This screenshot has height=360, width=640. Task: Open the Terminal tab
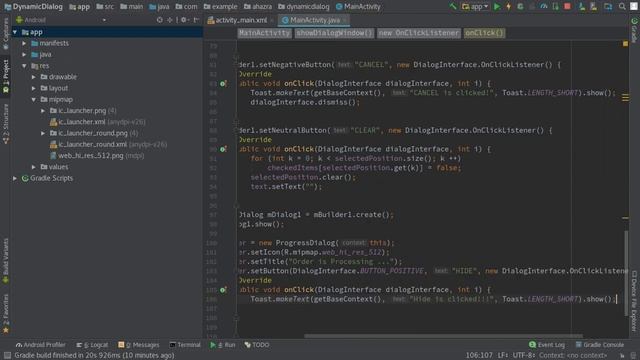[185, 345]
